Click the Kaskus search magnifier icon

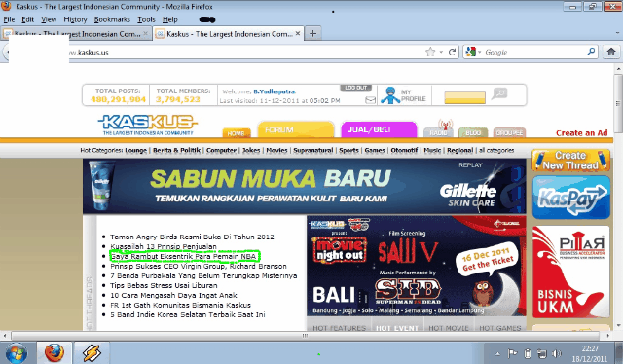(499, 93)
